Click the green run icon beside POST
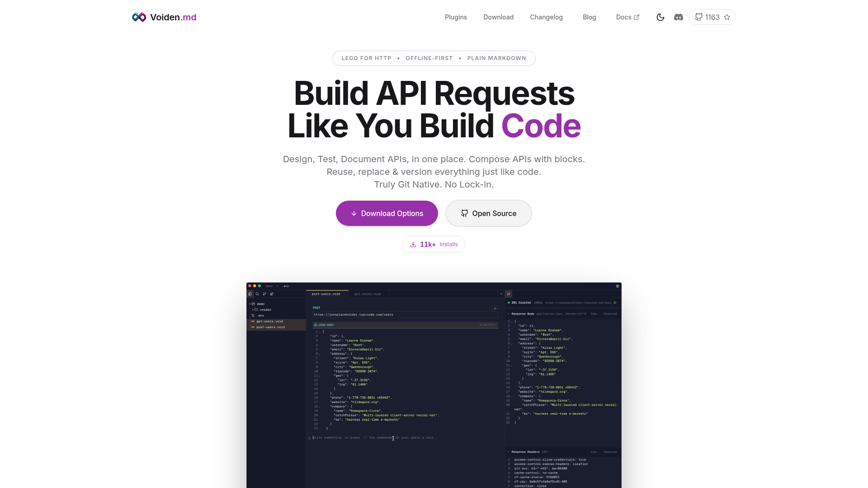Image resolution: width=868 pixels, height=488 pixels. [495, 309]
